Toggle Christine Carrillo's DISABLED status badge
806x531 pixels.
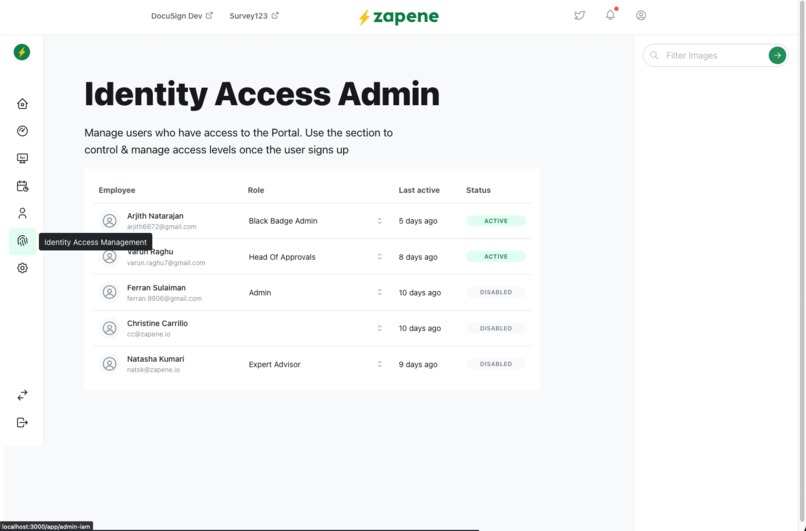pos(496,328)
